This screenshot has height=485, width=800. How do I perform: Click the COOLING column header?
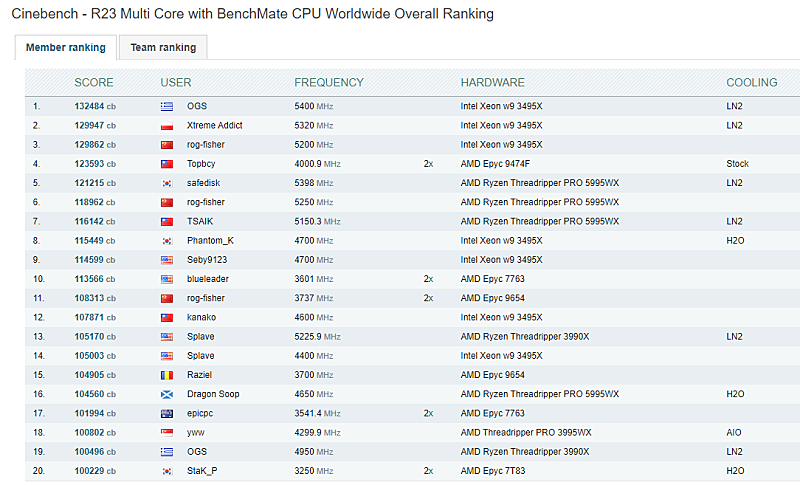(752, 83)
